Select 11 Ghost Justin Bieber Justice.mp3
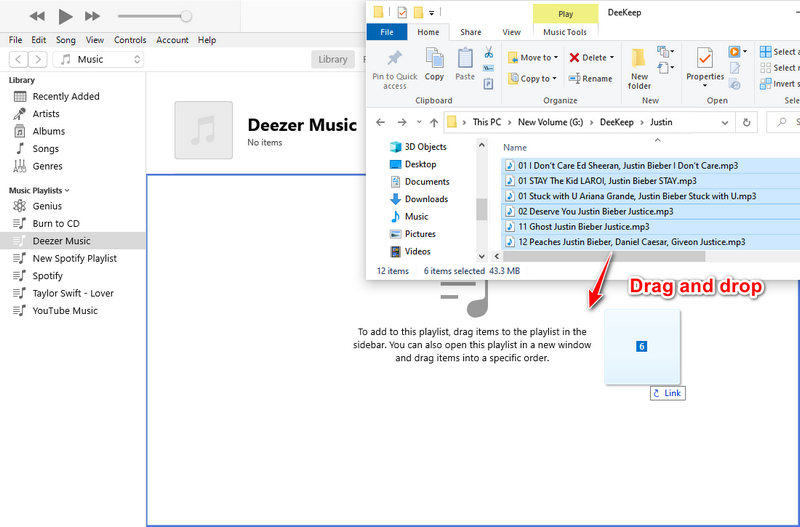The image size is (800, 527). tap(651, 227)
